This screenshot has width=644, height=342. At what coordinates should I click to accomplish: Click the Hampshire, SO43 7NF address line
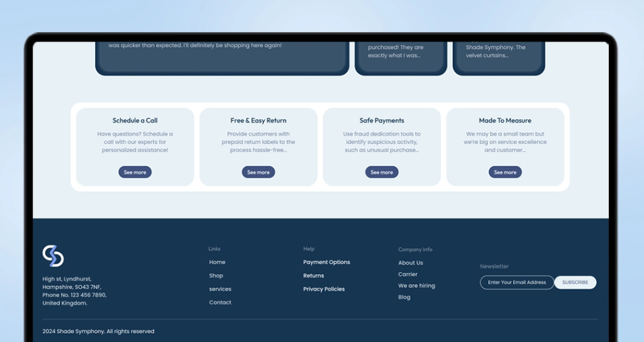click(x=72, y=287)
